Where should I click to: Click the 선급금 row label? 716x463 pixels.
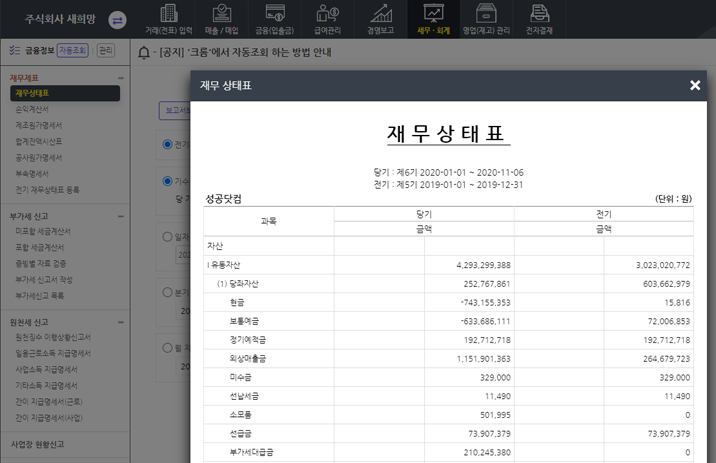click(x=240, y=433)
